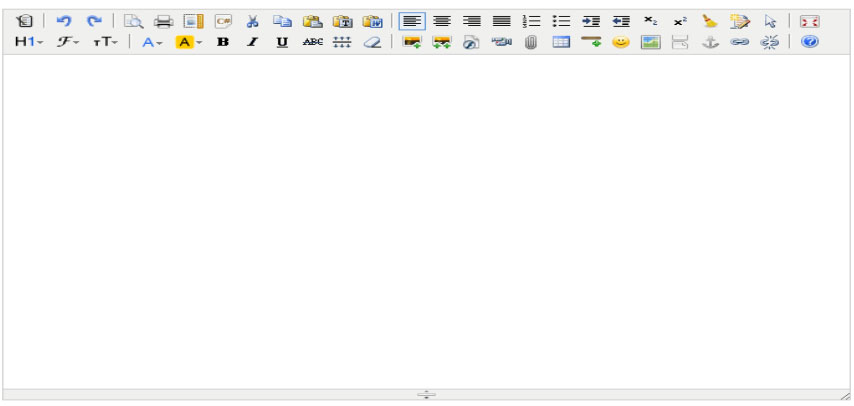Insert a numbered list
This screenshot has height=406, width=854.
coord(531,22)
